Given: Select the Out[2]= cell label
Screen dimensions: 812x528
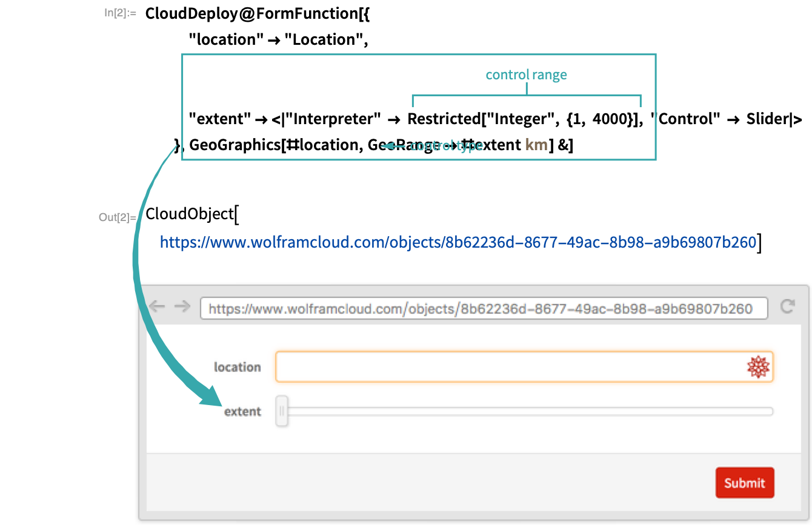Looking at the screenshot, I should tap(118, 217).
